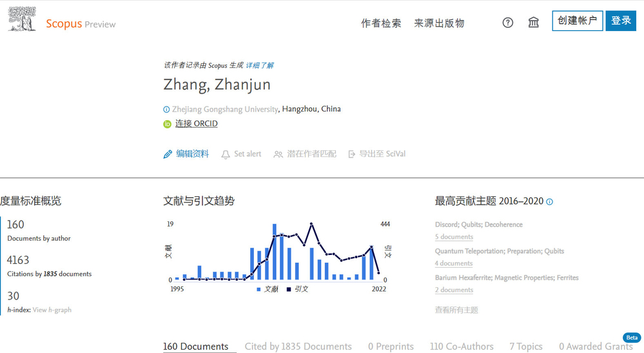This screenshot has height=353, width=644.
Task: Switch to Cited by 1835 Documents tab
Action: click(298, 347)
